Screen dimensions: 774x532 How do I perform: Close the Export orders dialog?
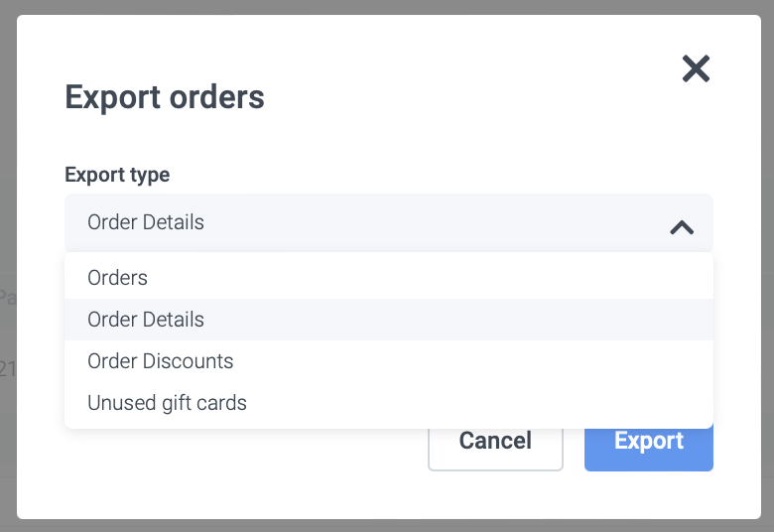pos(696,68)
